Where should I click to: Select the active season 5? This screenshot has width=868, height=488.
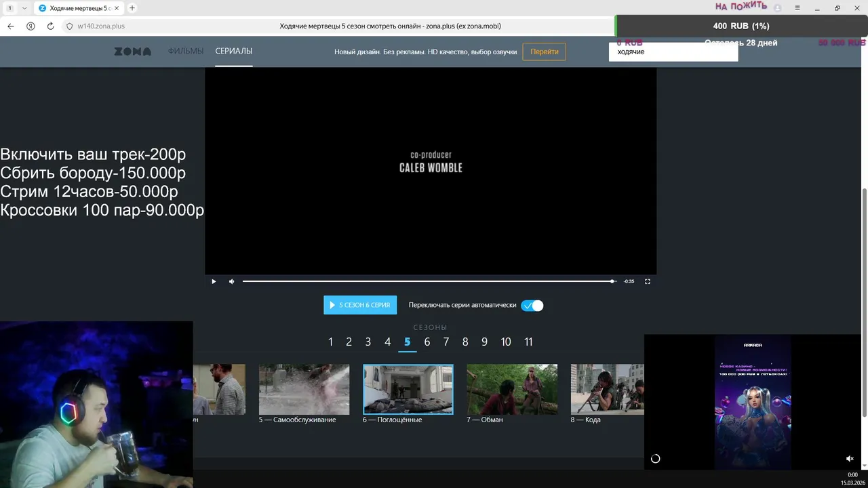(x=408, y=342)
